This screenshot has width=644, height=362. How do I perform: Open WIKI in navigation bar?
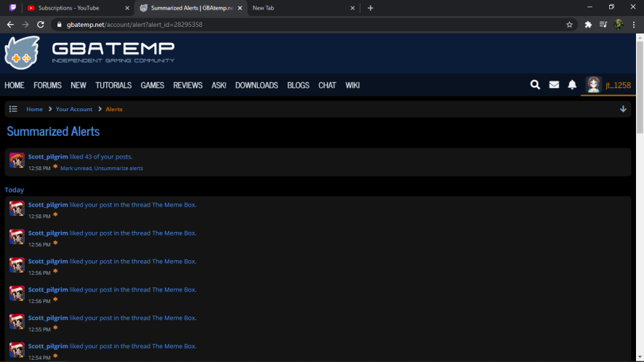point(353,85)
